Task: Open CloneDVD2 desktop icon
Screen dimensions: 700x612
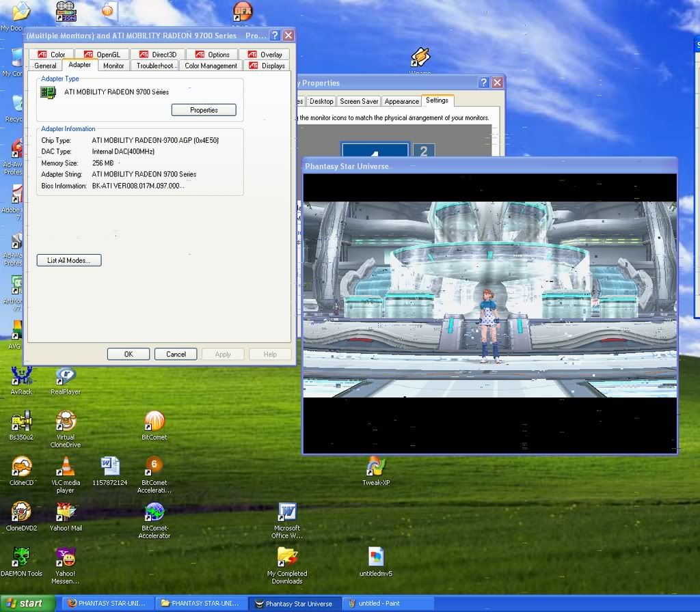Action: [x=21, y=516]
